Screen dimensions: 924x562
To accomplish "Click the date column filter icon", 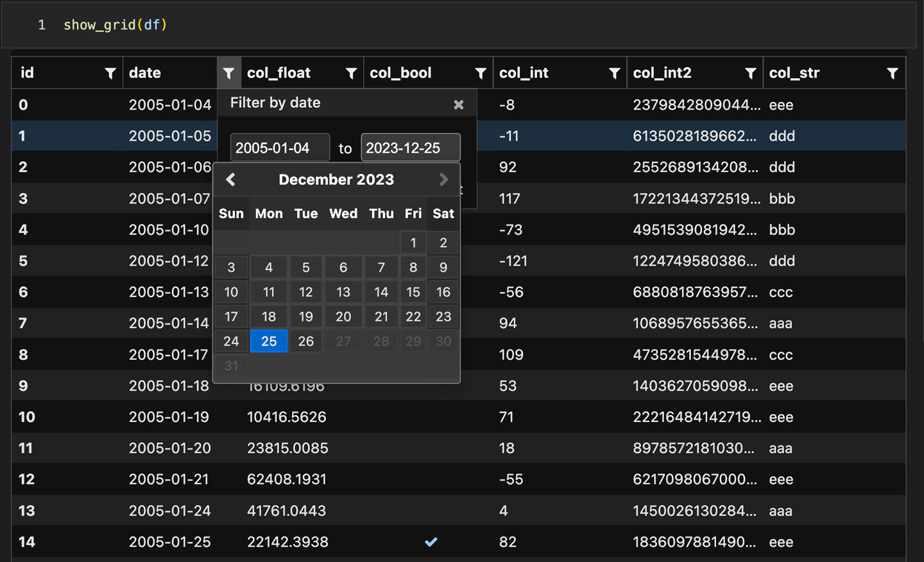I will [228, 74].
